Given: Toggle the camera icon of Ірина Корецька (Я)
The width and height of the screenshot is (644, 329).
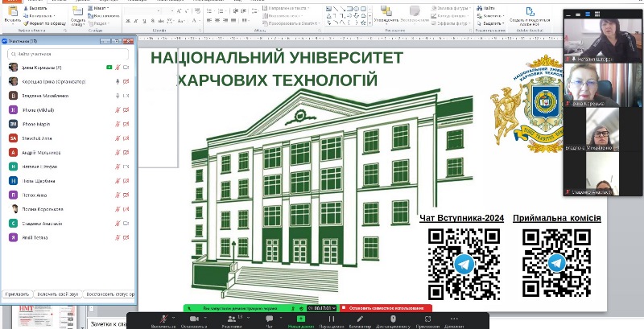Looking at the screenshot, I should click(126, 68).
